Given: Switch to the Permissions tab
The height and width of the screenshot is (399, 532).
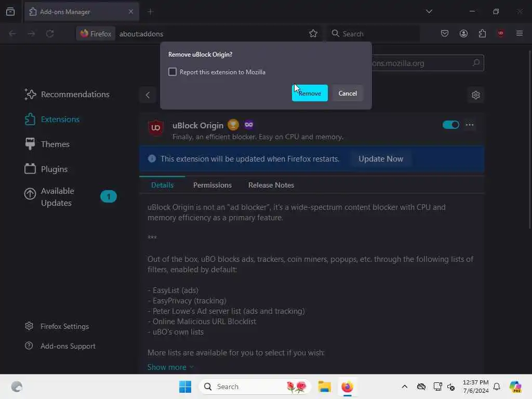Looking at the screenshot, I should [x=212, y=185].
